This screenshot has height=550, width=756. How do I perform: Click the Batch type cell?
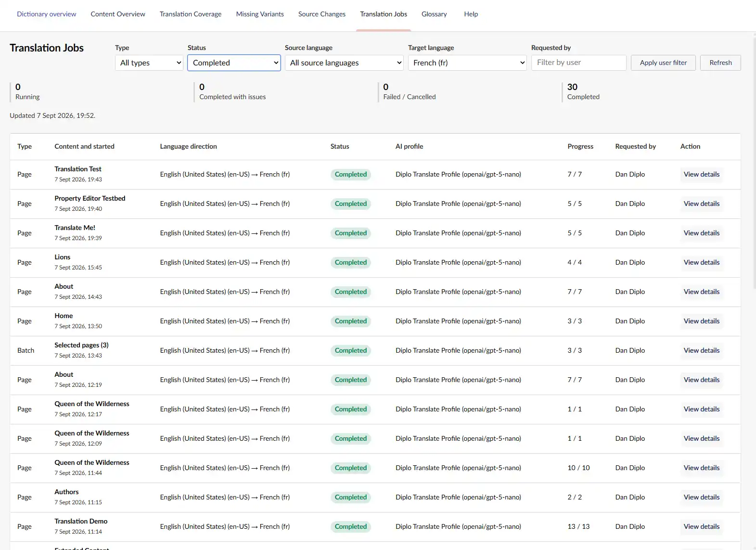(x=26, y=350)
